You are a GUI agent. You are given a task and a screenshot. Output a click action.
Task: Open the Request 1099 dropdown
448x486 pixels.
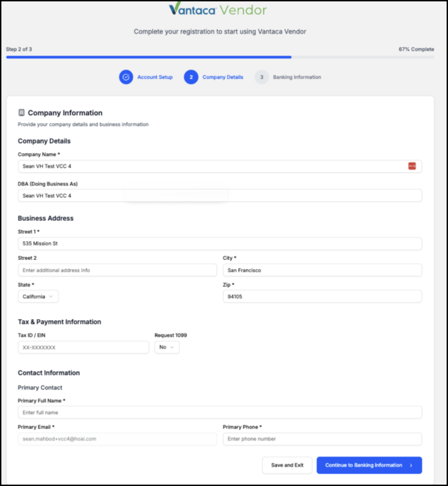(167, 347)
